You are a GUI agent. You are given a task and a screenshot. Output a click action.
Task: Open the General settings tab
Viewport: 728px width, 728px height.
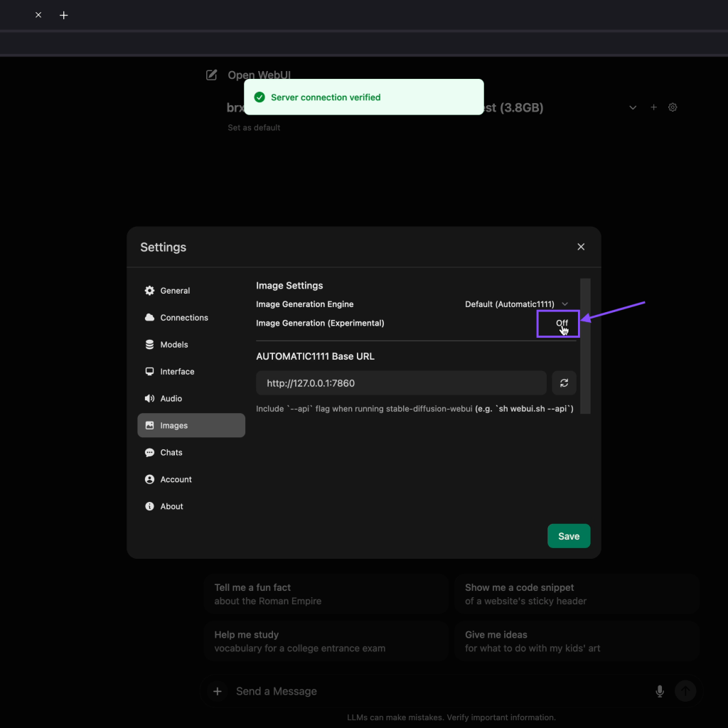pos(175,291)
